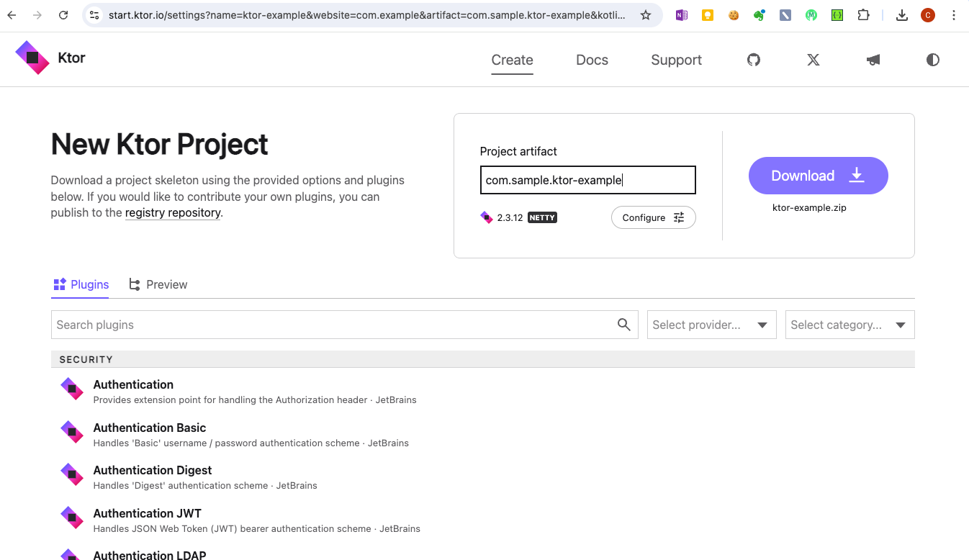Reload the page
The width and height of the screenshot is (969, 560).
tap(63, 15)
